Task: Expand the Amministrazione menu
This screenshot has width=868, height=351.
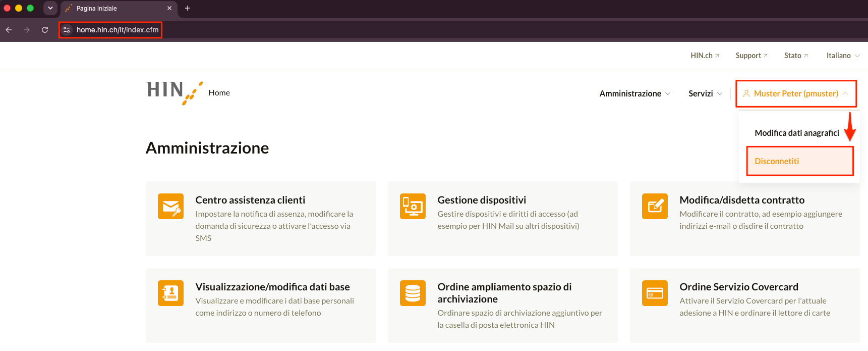Action: point(635,93)
